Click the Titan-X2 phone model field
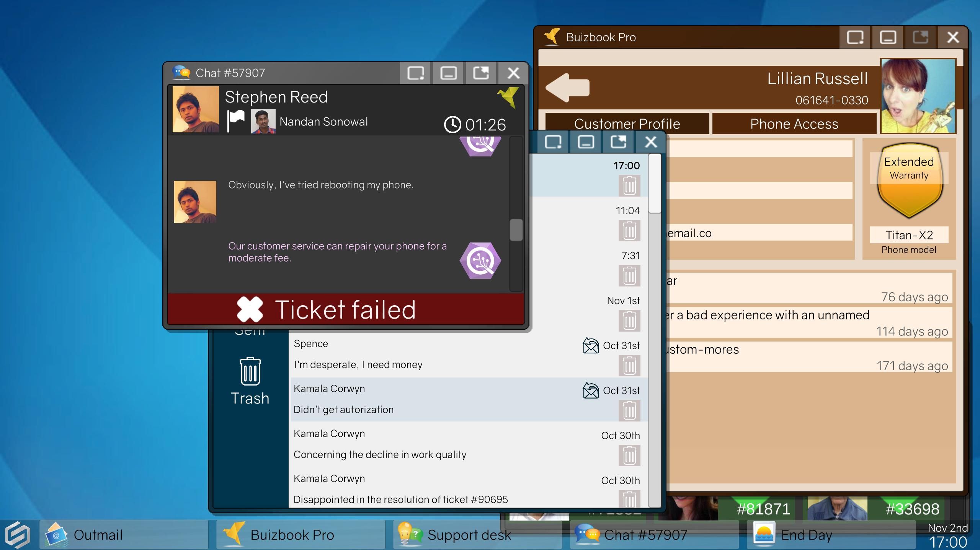980x550 pixels. pyautogui.click(x=909, y=235)
